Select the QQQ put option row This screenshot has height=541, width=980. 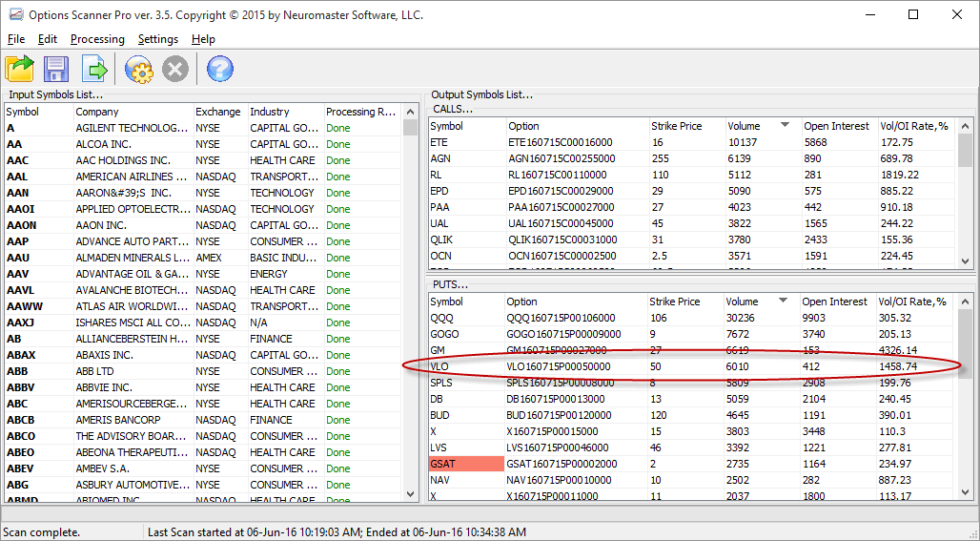click(690, 319)
